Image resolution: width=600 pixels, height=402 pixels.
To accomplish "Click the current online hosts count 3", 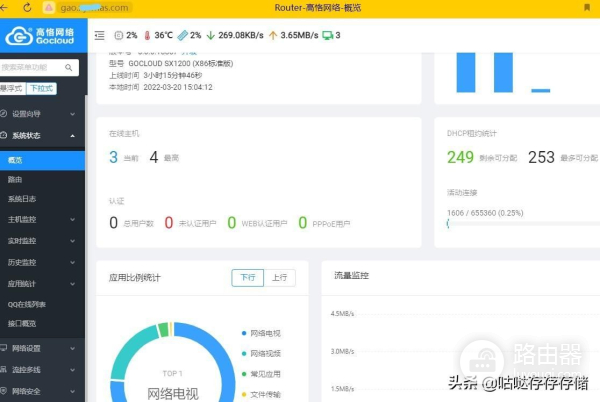I will (x=113, y=157).
